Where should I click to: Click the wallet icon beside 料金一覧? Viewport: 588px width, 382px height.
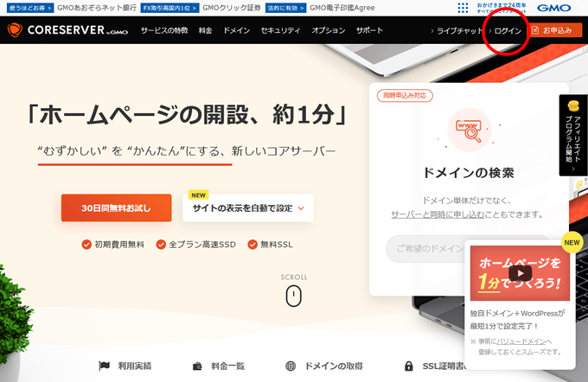tap(197, 366)
